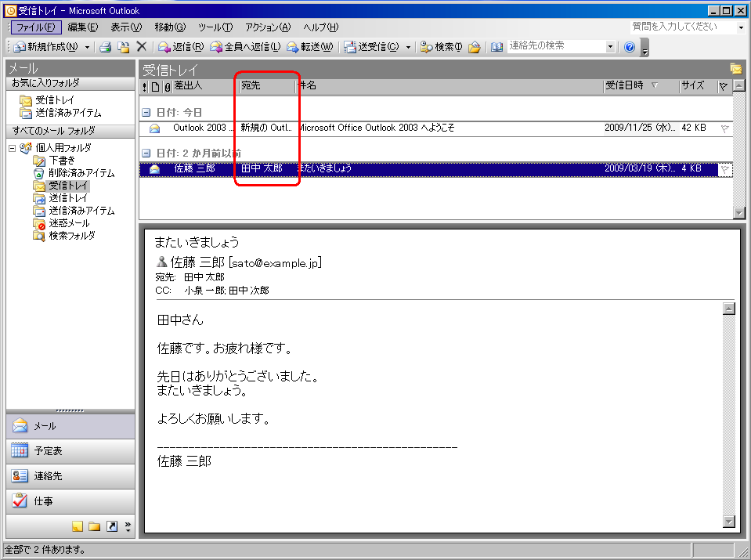Open the Address Book icon
Screen dimensions: 751x560
pos(496,47)
